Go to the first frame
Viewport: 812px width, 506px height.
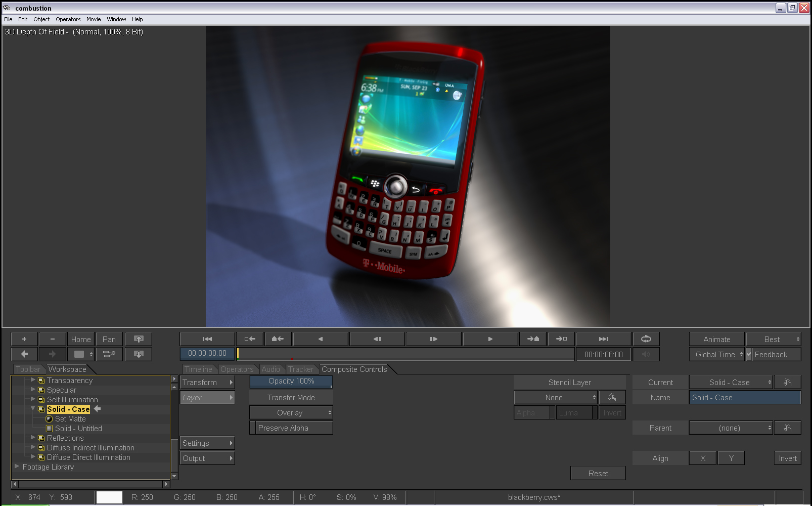click(x=207, y=339)
